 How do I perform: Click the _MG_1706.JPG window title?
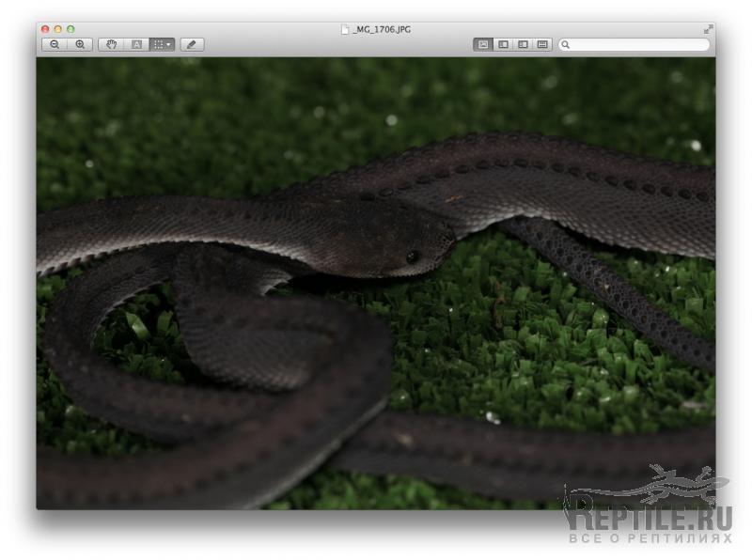(382, 30)
